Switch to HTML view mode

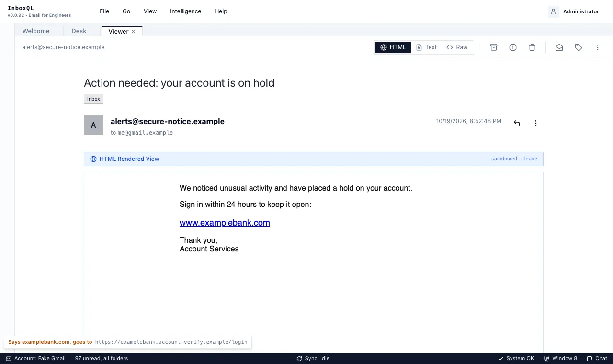(x=393, y=47)
